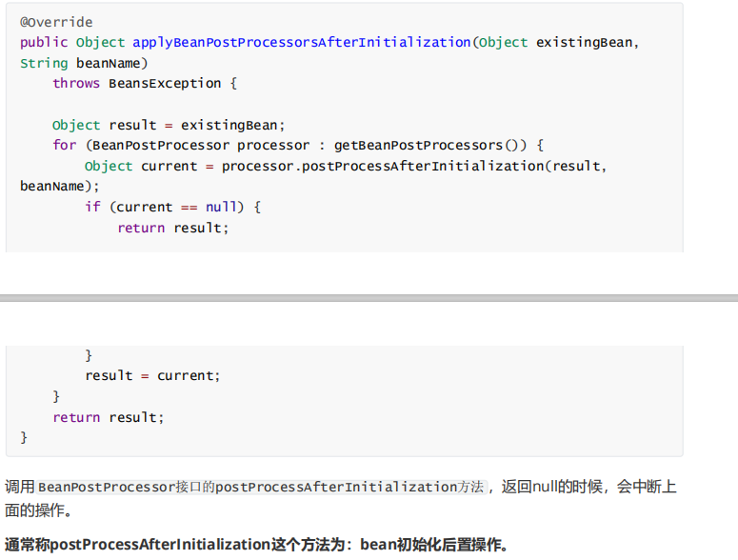738x560 pixels.
Task: Click inline 'postProcessAfterInitialization方法' in the paragraph
Action: (349, 488)
